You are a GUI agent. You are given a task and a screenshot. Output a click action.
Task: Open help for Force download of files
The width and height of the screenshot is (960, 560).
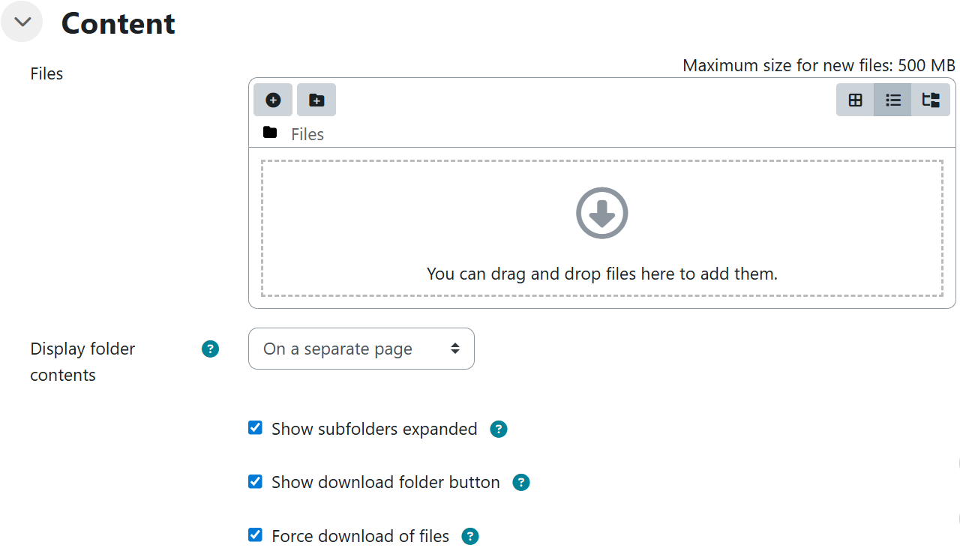click(x=470, y=536)
